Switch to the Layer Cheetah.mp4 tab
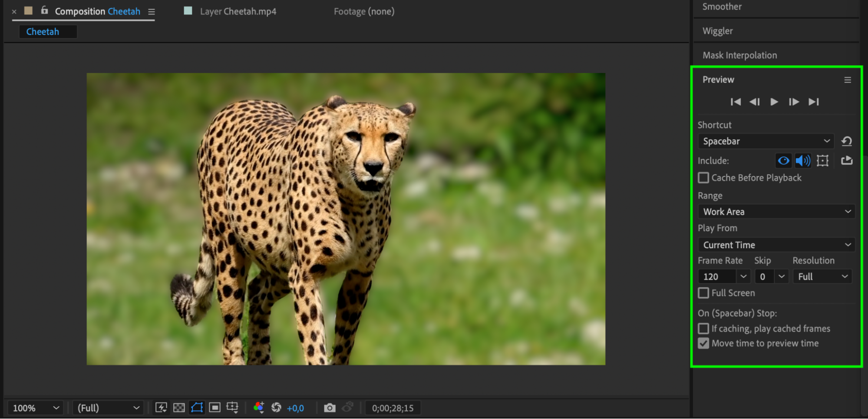This screenshot has width=868, height=419. 238,11
